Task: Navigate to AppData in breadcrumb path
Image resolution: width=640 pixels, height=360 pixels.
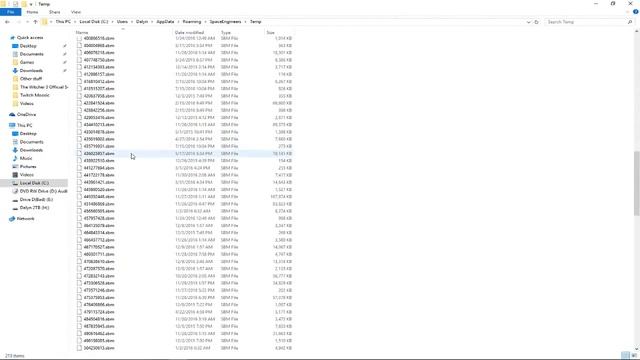Action: [x=165, y=22]
